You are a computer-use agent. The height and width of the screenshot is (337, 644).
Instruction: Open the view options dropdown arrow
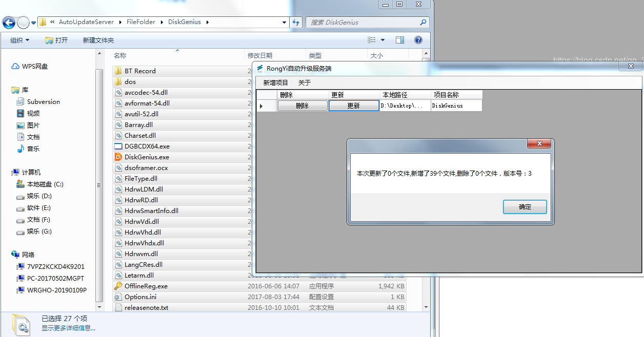pyautogui.click(x=383, y=40)
